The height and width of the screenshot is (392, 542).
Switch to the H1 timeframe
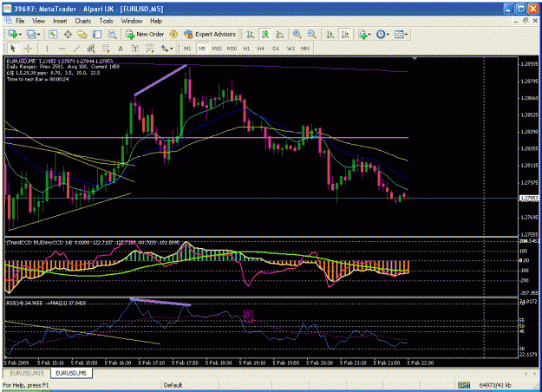click(x=246, y=49)
